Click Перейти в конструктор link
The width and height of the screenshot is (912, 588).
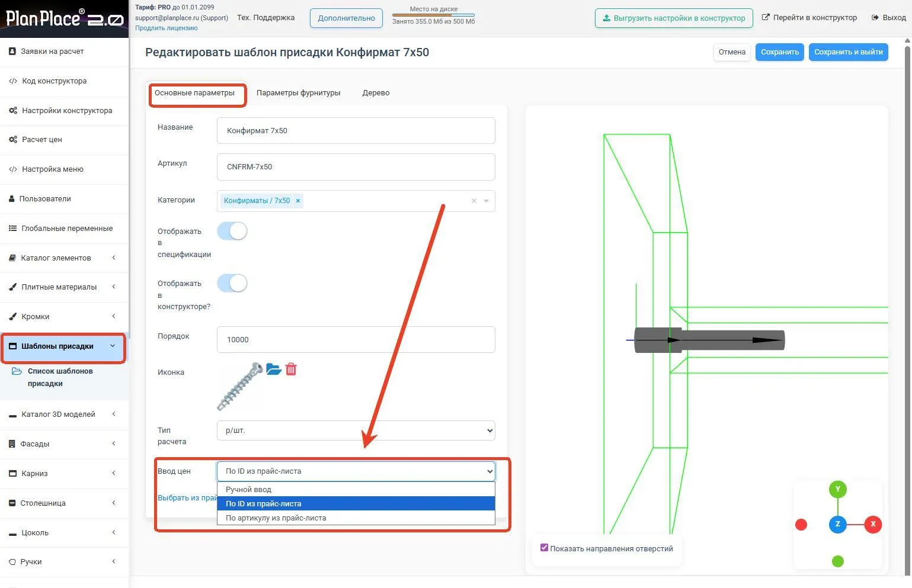(x=809, y=18)
